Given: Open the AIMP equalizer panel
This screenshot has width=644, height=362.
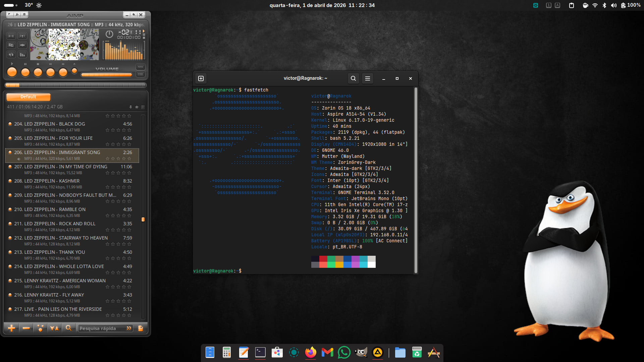Looking at the screenshot, I should coord(22,54).
